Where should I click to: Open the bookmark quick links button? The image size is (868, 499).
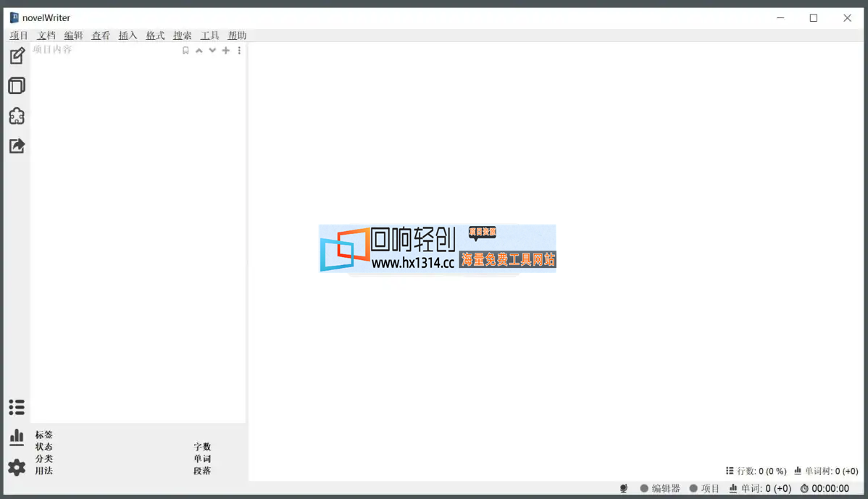(x=185, y=51)
